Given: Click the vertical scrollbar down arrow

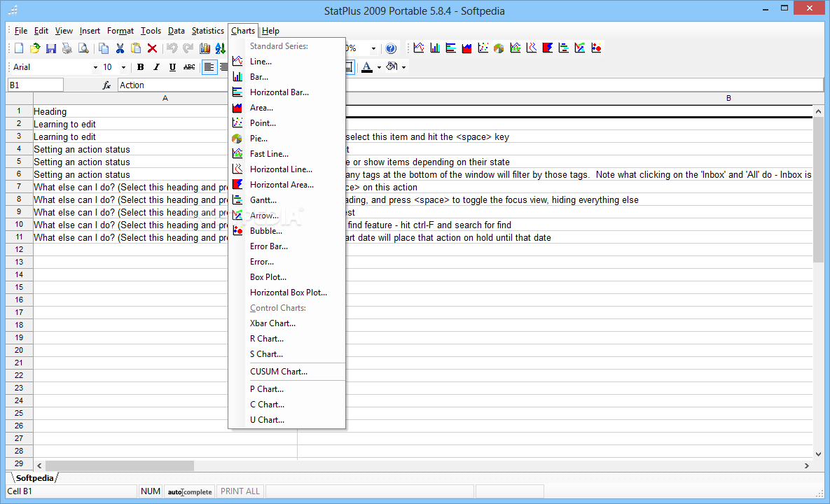Looking at the screenshot, I should 818,454.
